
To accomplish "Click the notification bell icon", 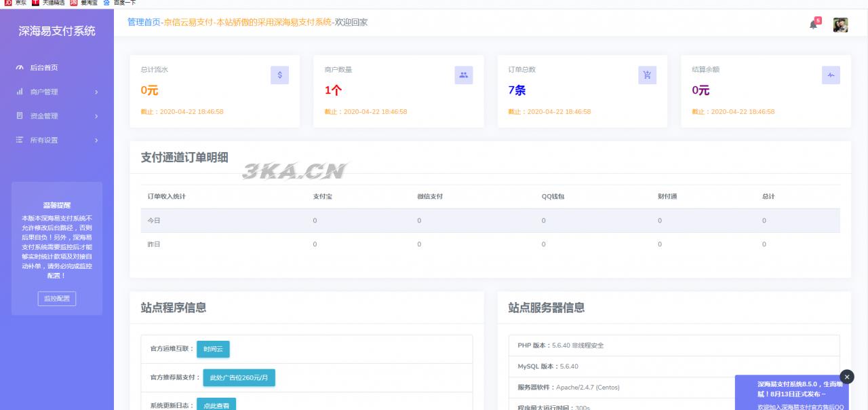I will 813,24.
